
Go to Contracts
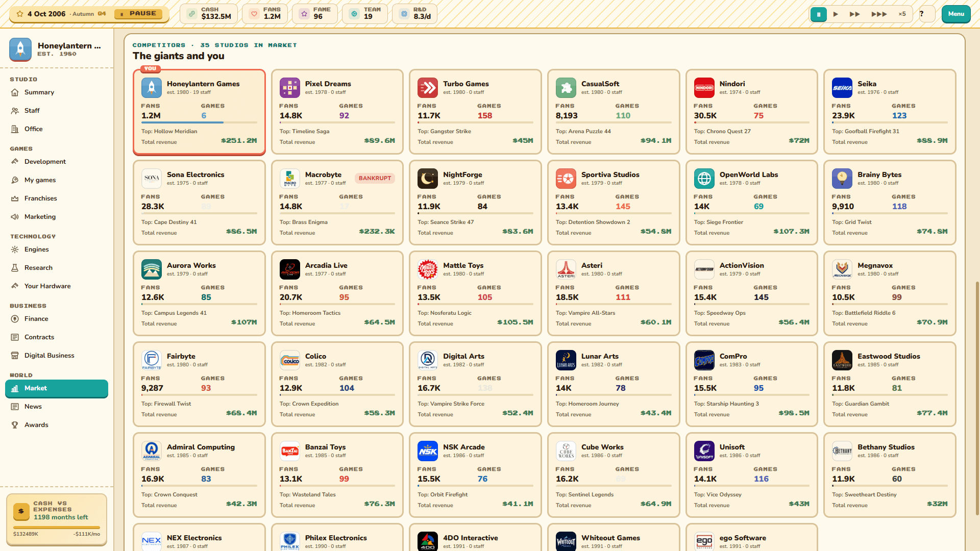pos(57,337)
